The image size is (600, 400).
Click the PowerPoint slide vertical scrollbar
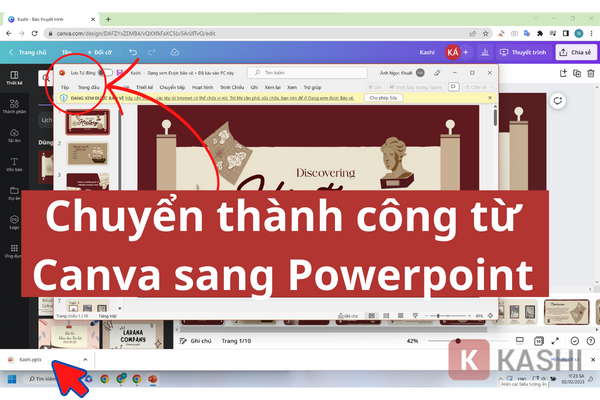pos(495,117)
